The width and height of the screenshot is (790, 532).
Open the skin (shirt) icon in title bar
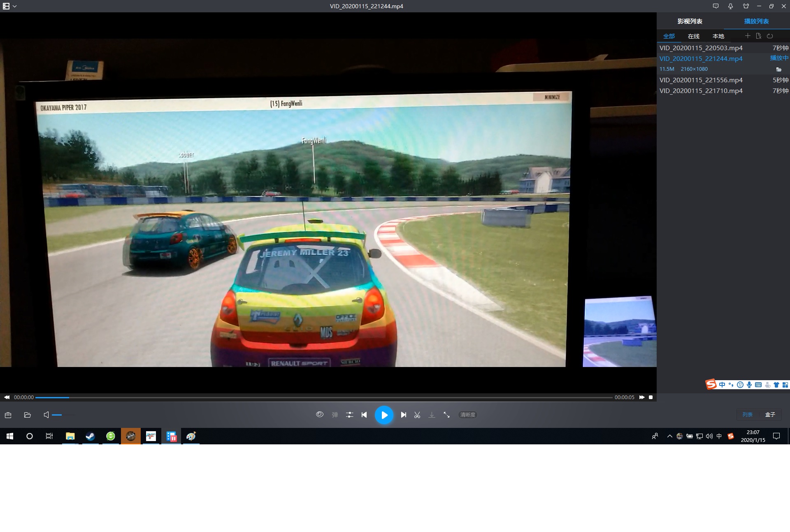(746, 6)
